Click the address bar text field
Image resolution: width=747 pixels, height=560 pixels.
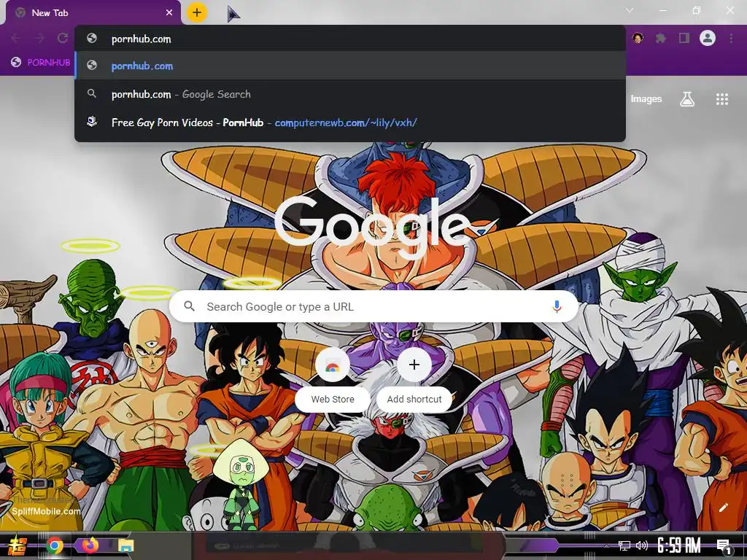(349, 39)
